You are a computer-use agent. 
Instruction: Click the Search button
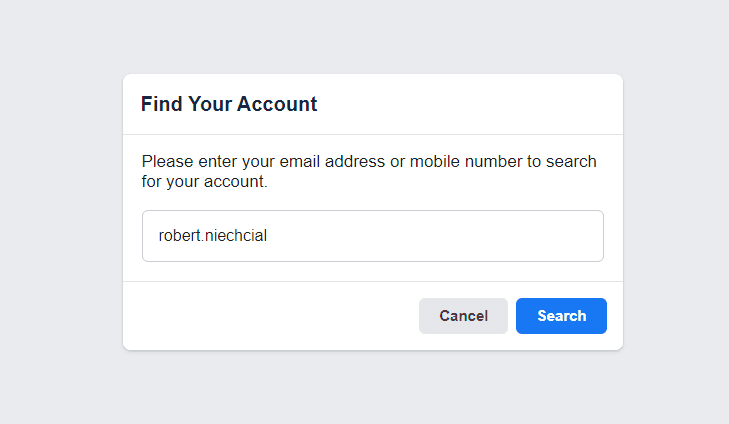click(561, 316)
